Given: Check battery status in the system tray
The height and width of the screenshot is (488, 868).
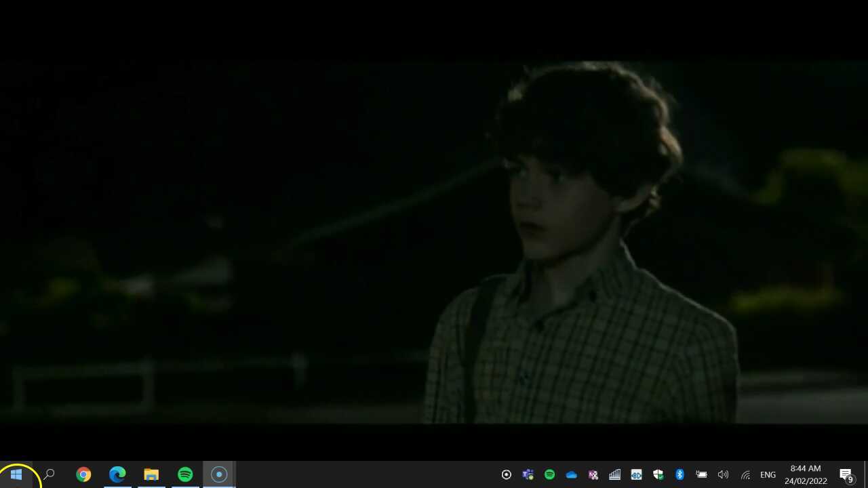Looking at the screenshot, I should tap(701, 474).
